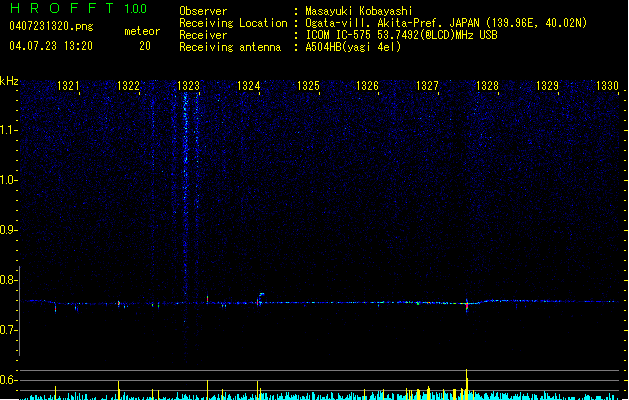Click the A504HB(yagi 4el) antenna text
Image resolution: width=629 pixels, height=400 pixels.
[x=353, y=47]
